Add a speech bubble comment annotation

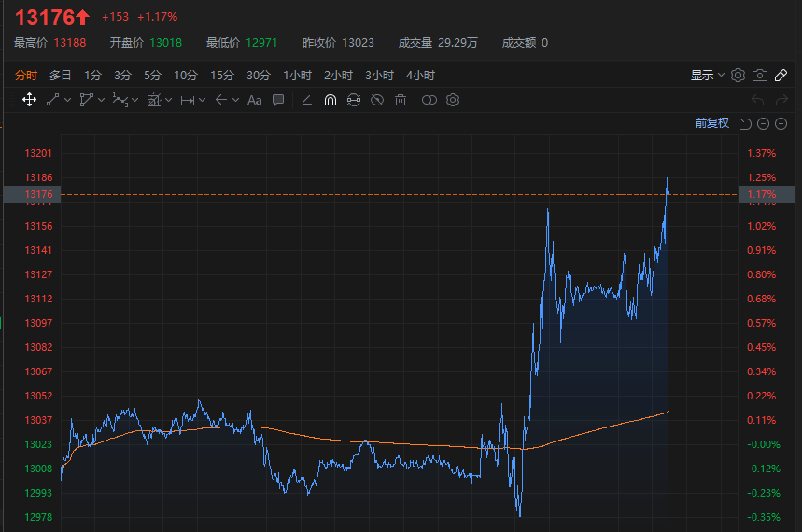point(278,100)
